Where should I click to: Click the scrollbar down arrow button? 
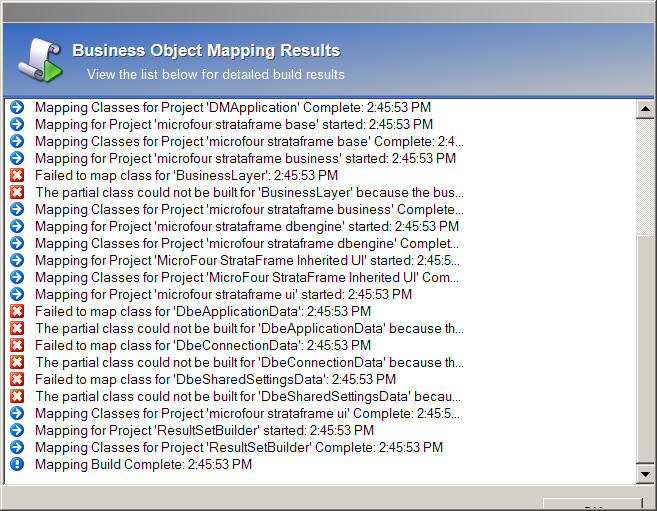tap(645, 474)
